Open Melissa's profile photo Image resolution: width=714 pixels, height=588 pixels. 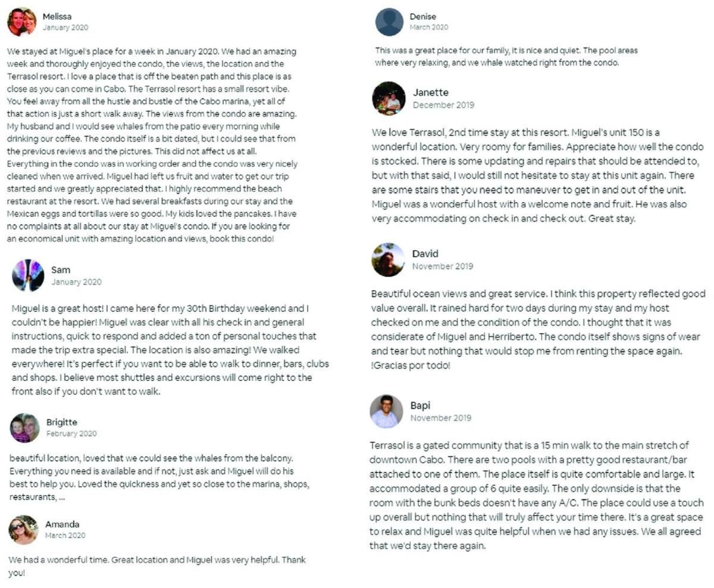pos(22,22)
